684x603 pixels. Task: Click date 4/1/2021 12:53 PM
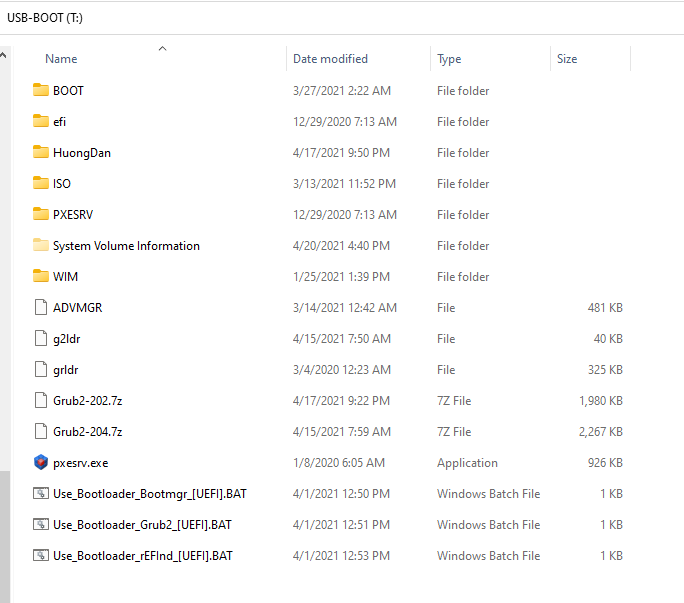(341, 556)
